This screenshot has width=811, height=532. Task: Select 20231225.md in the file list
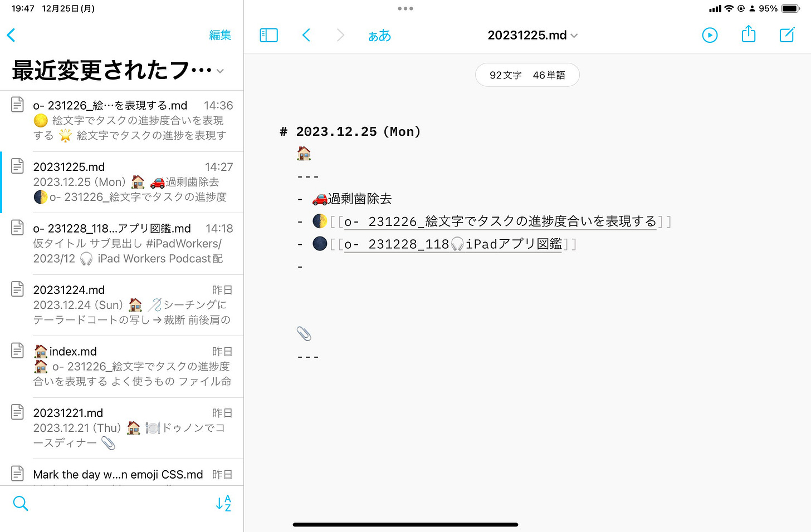point(122,182)
